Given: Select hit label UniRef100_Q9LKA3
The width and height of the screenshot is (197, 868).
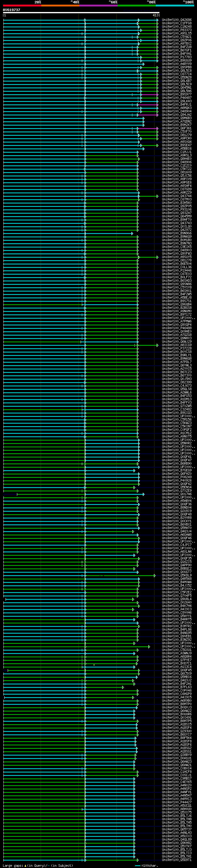Looking at the screenshot, I should point(177,101).
